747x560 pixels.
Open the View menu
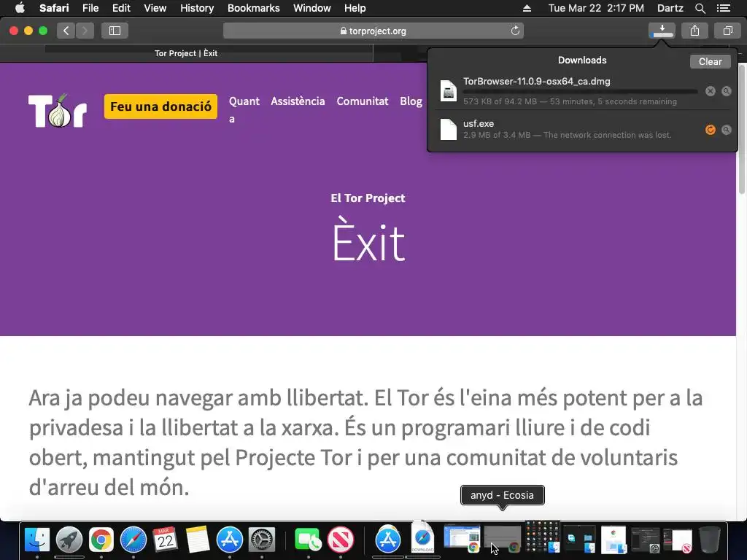(x=155, y=8)
